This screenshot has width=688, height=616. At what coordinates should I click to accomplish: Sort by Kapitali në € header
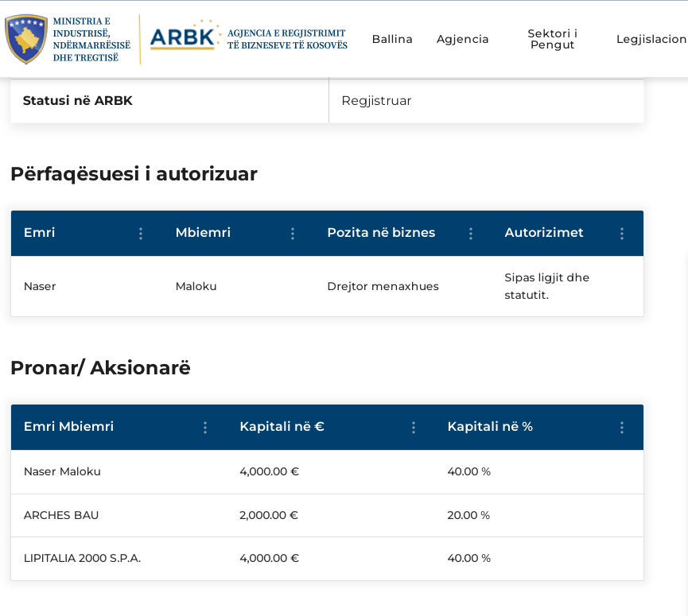(282, 427)
